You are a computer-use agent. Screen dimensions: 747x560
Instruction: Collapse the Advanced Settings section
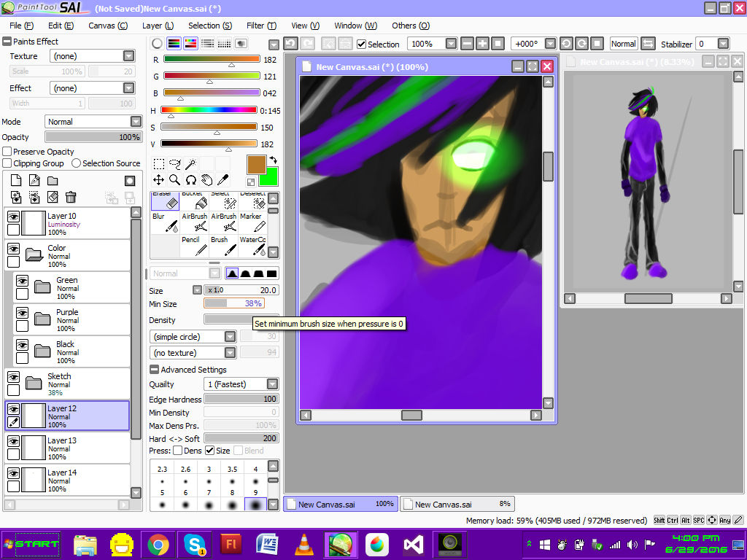point(154,369)
